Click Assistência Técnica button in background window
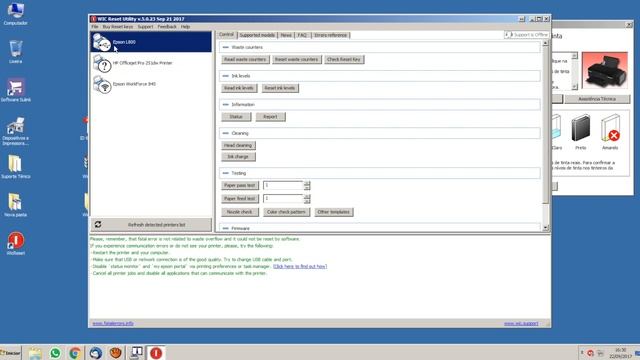The width and height of the screenshot is (640, 360). point(597,99)
